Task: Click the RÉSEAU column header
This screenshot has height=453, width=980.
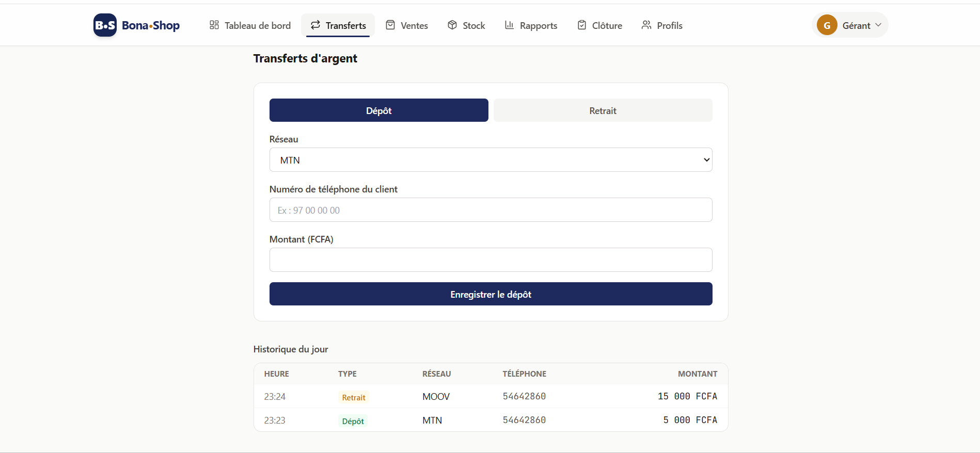Action: (437, 374)
